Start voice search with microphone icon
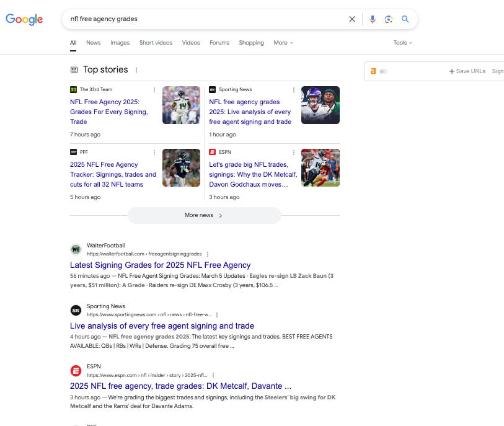Image resolution: width=504 pixels, height=426 pixels. [x=372, y=19]
